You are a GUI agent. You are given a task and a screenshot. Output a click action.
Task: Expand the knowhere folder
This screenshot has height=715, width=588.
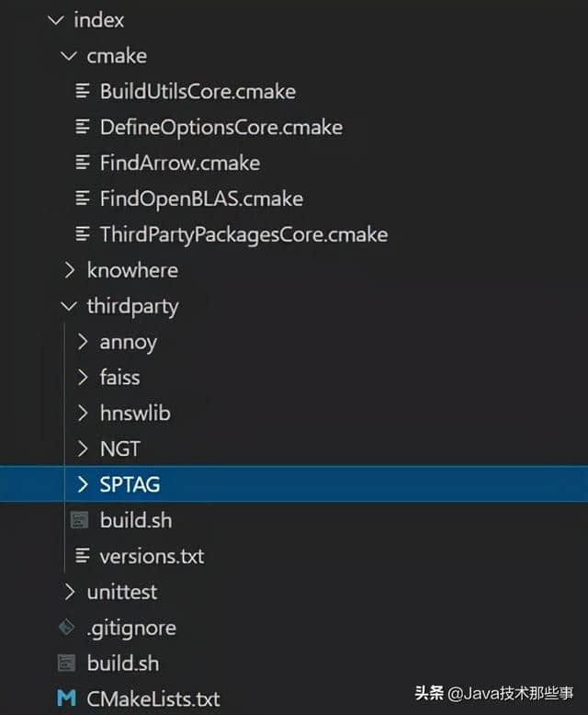coord(70,270)
